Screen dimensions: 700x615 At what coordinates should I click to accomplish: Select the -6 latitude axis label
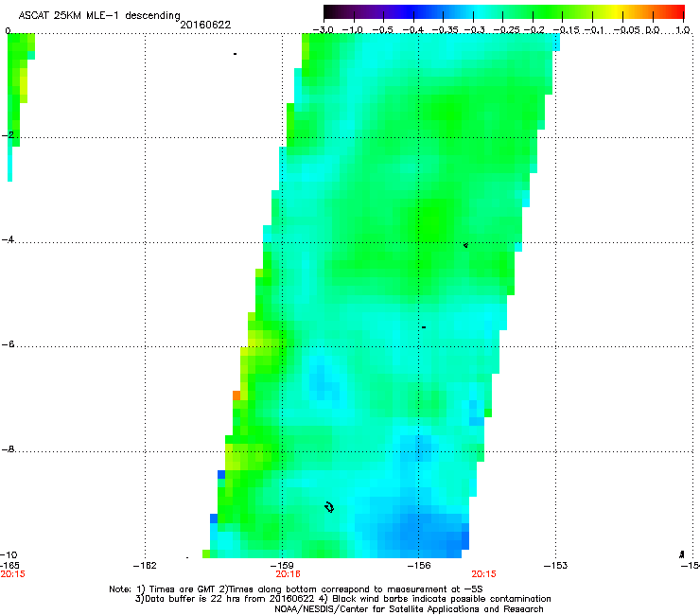click(8, 343)
